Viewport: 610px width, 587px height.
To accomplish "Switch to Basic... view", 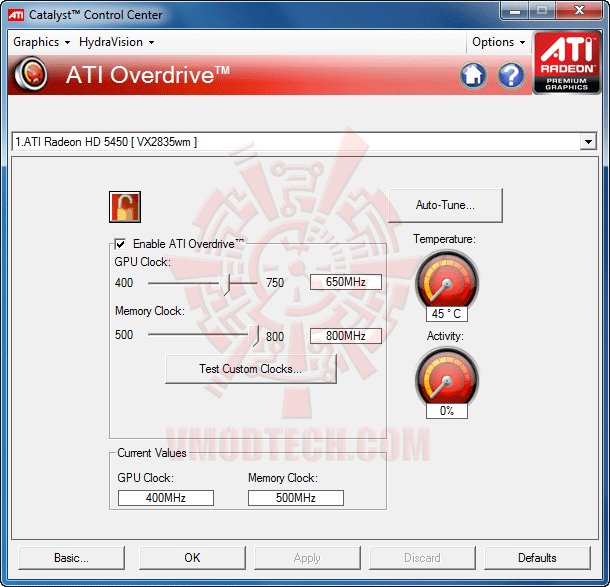I will (71, 557).
